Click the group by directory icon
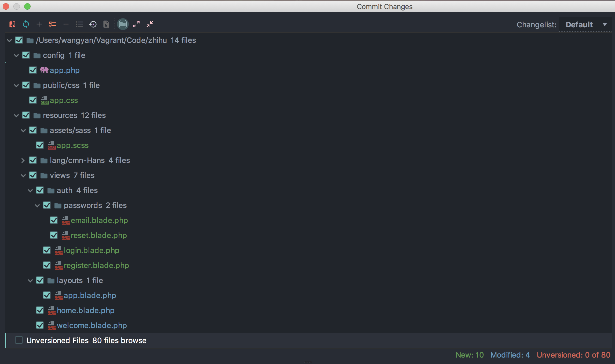Screen dimensions: 615x364 click(x=123, y=24)
